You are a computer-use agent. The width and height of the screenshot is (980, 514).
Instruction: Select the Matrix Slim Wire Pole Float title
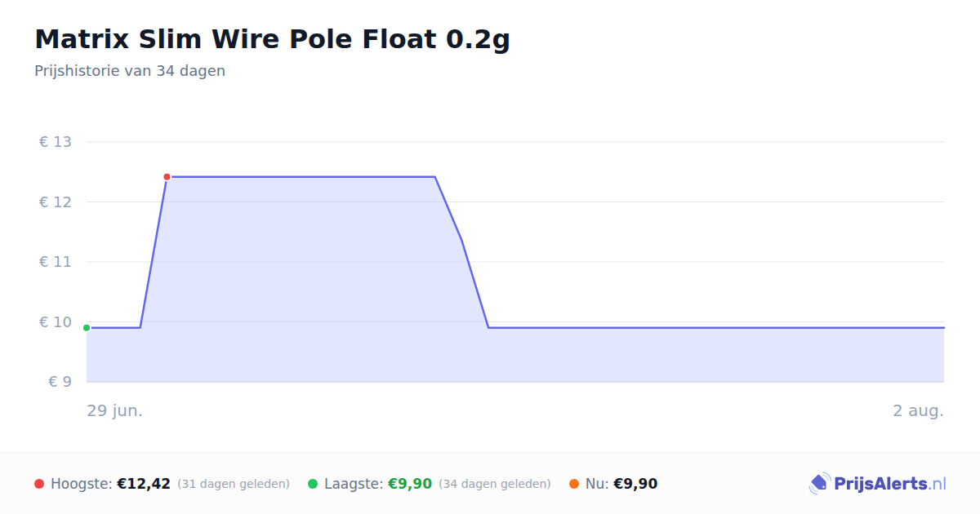272,39
